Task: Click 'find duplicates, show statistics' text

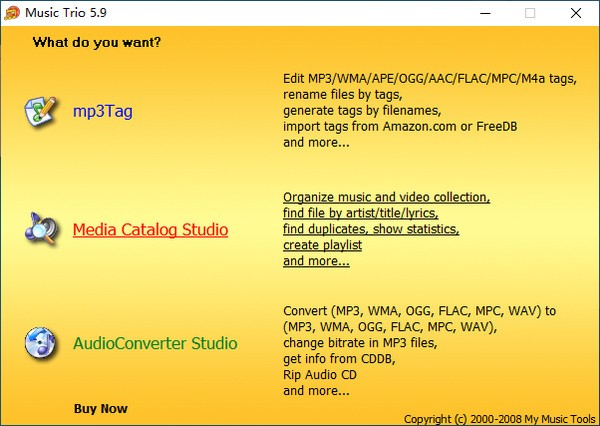Action: 371,229
